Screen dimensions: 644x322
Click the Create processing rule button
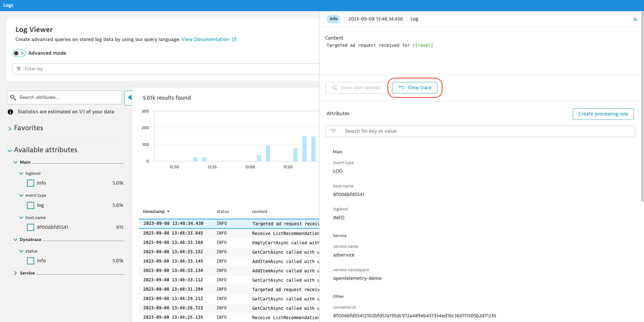[603, 114]
